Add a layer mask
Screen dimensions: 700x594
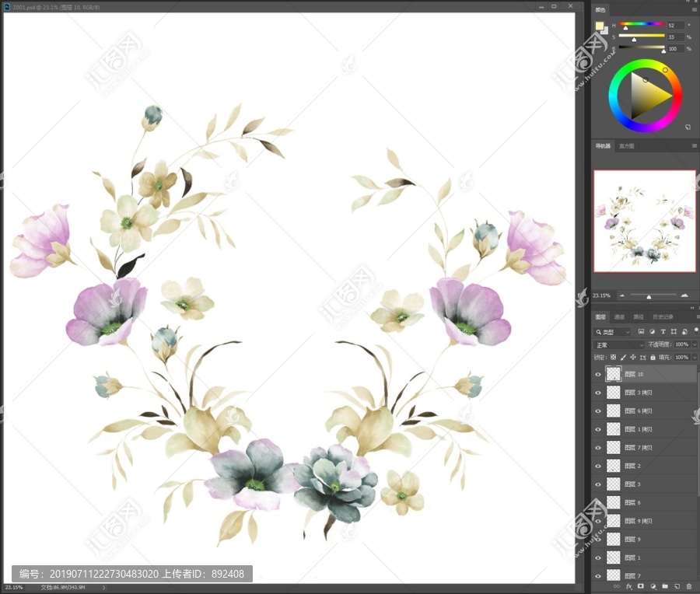[x=641, y=586]
